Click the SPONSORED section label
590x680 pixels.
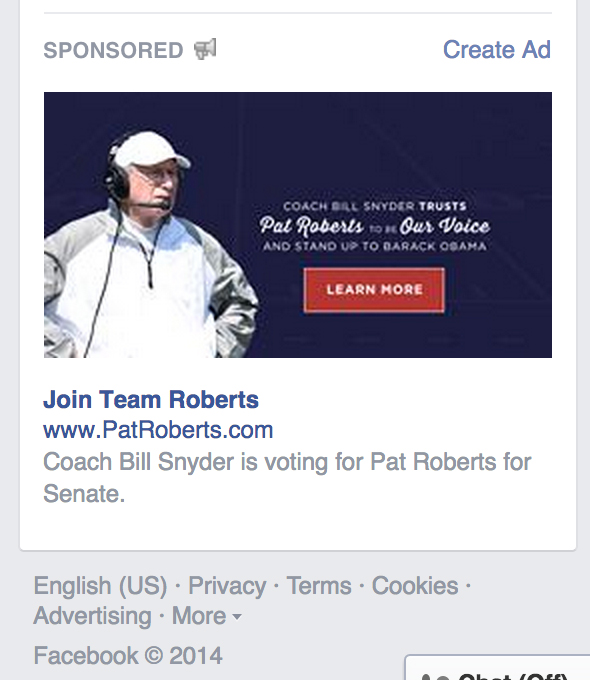coord(113,50)
